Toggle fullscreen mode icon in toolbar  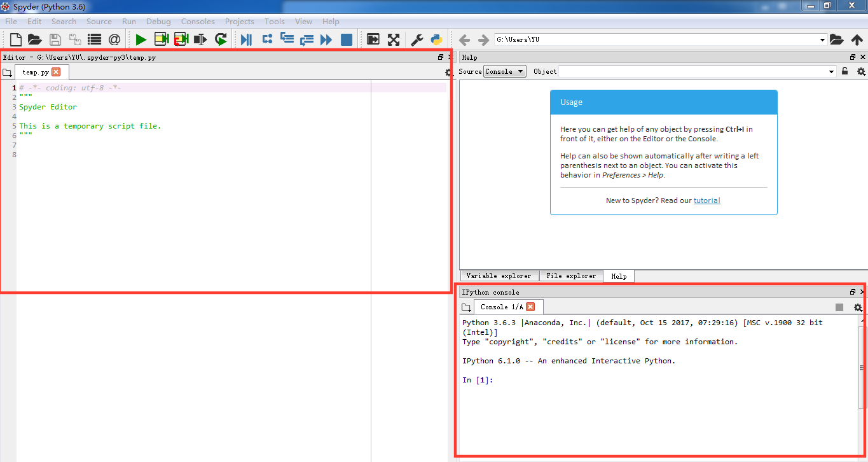point(394,39)
